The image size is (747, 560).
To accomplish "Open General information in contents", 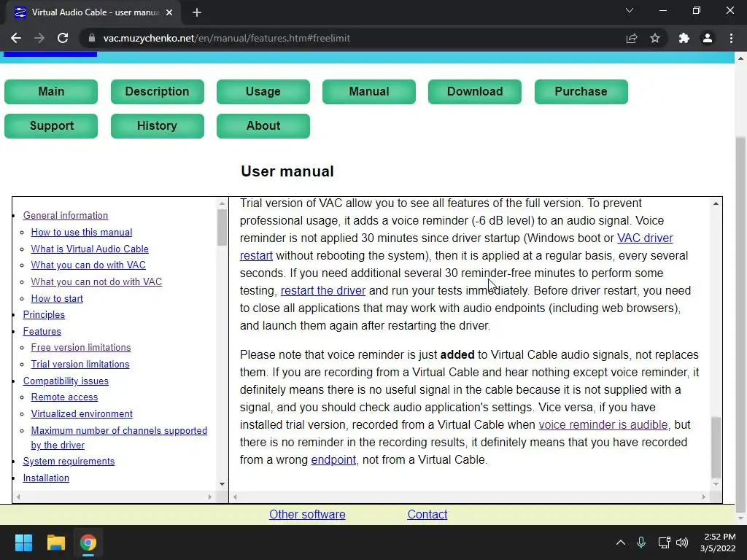I will point(66,215).
